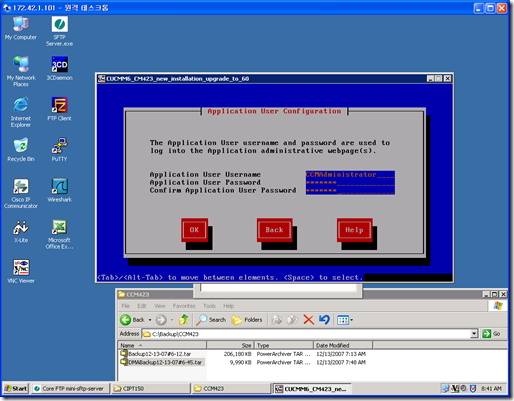
Task: Open the Edit menu in CCM423 window
Action: point(142,306)
